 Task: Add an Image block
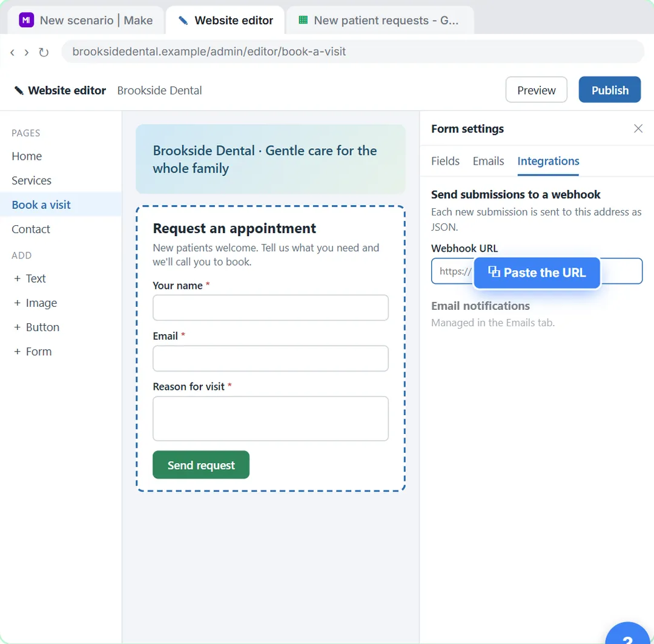(36, 303)
